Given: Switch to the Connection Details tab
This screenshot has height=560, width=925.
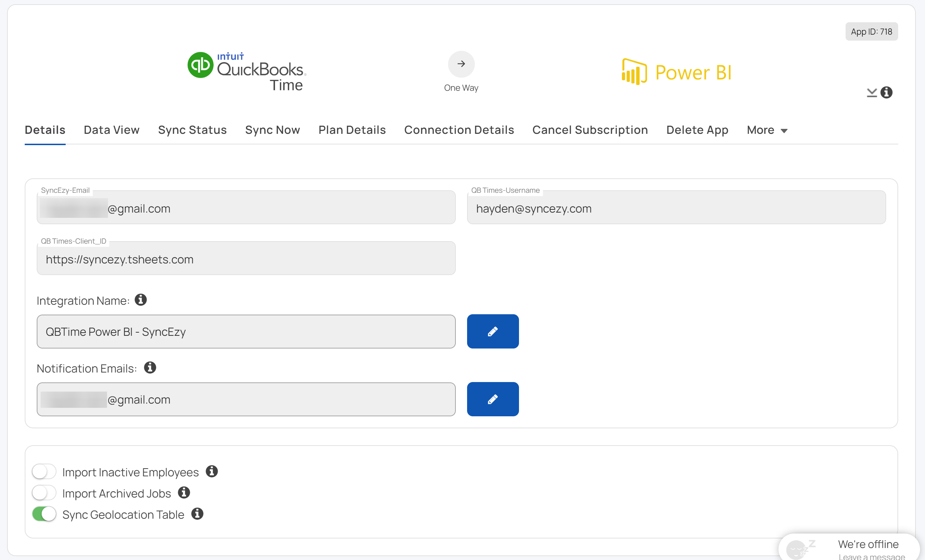Looking at the screenshot, I should pyautogui.click(x=459, y=130).
